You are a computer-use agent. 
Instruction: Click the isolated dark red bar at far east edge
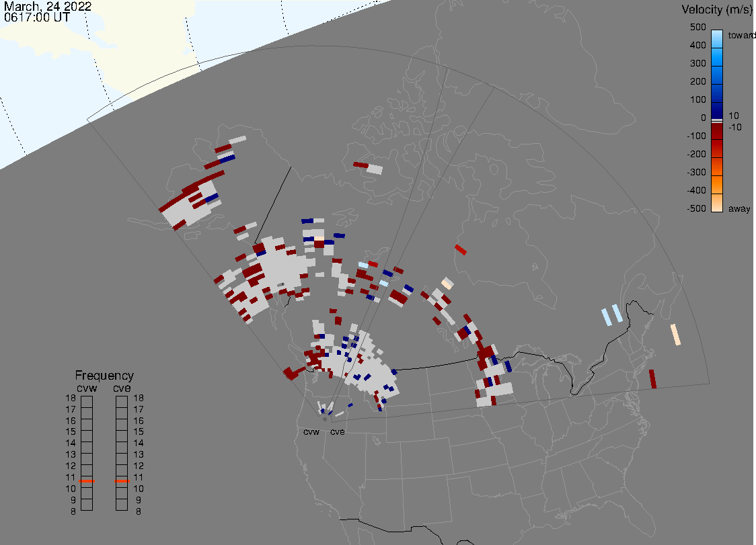(652, 378)
